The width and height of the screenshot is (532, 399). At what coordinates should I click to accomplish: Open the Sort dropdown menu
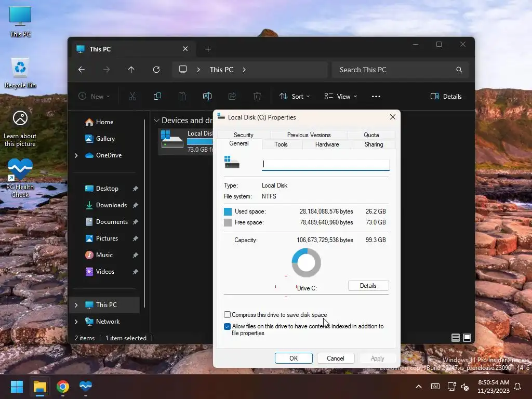point(294,96)
